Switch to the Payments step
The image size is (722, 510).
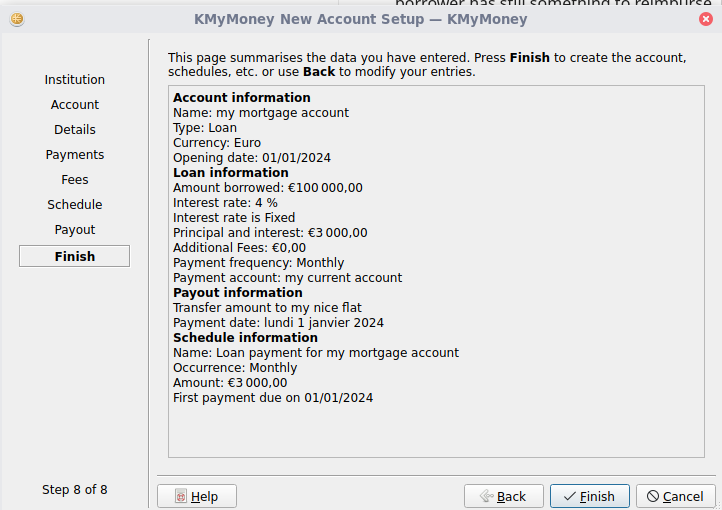coord(75,155)
